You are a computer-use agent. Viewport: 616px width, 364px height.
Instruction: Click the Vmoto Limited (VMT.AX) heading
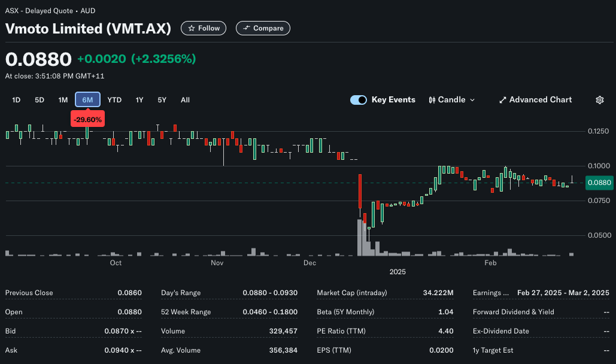click(x=88, y=29)
